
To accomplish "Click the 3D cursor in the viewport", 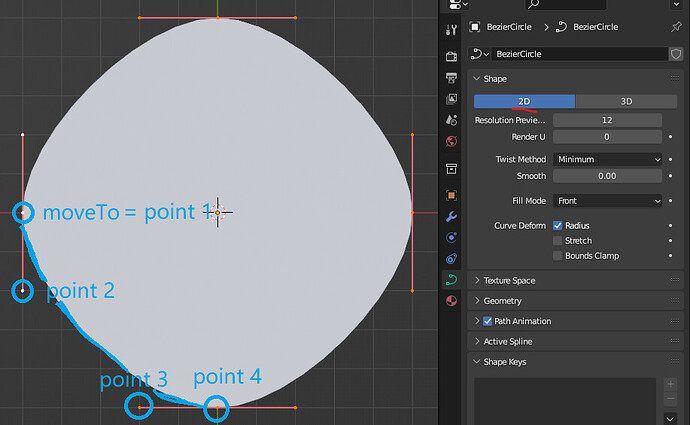I will (x=217, y=212).
